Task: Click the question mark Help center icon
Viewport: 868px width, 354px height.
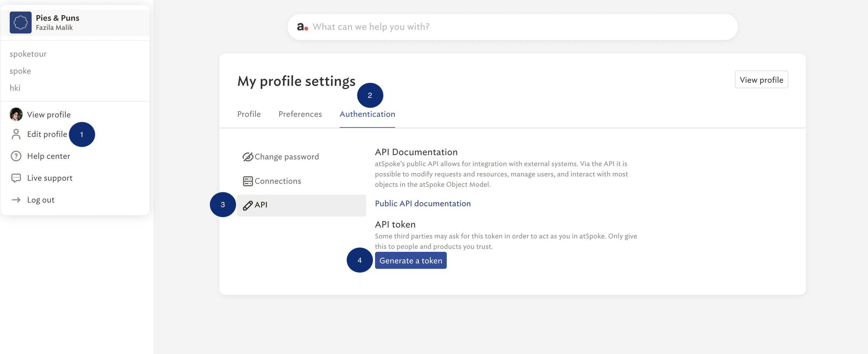Action: pos(16,156)
